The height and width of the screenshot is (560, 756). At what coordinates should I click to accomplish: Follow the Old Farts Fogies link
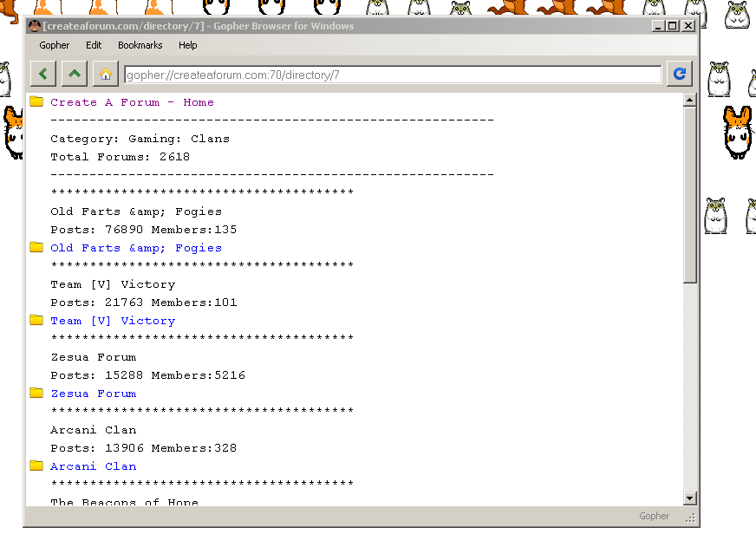(134, 247)
